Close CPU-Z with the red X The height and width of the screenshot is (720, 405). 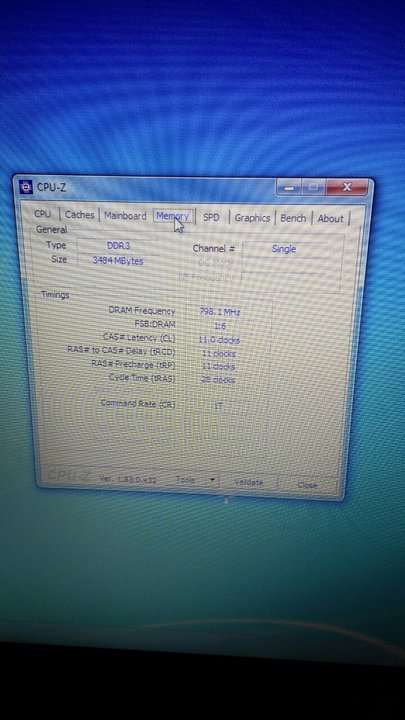pos(347,187)
